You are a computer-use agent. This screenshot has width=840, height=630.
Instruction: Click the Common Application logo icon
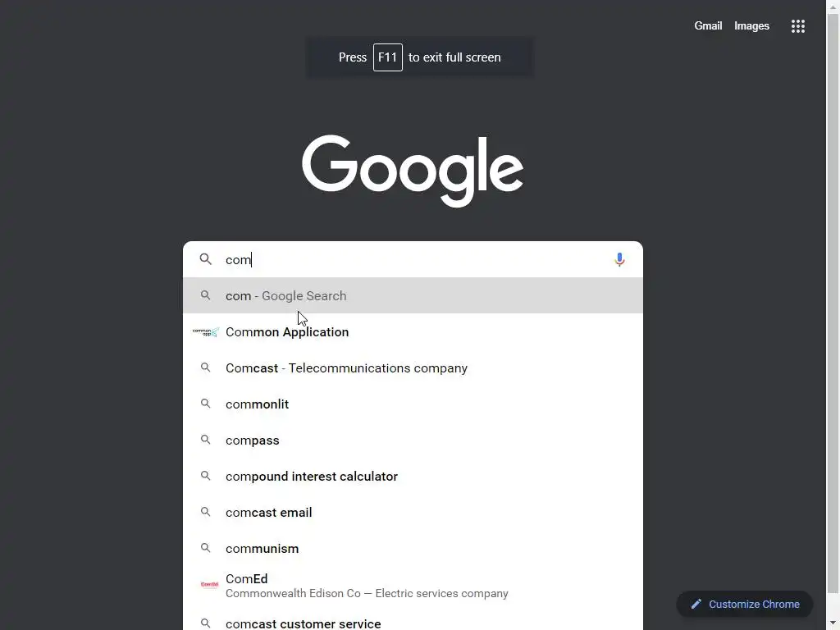pos(206,332)
